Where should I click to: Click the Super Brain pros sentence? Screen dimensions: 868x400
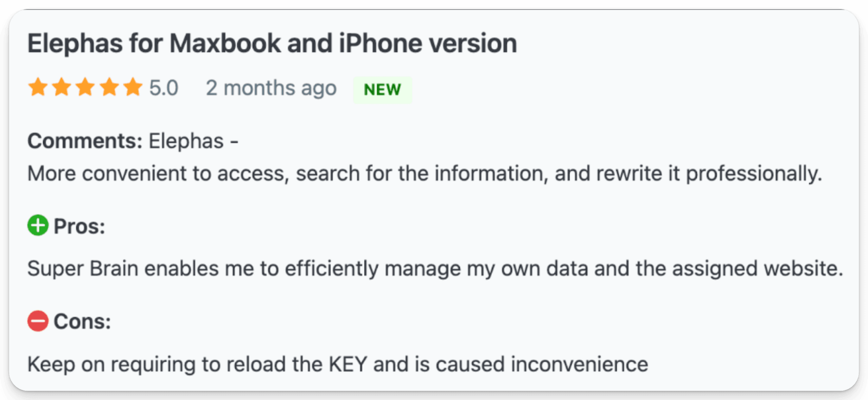pos(435,269)
